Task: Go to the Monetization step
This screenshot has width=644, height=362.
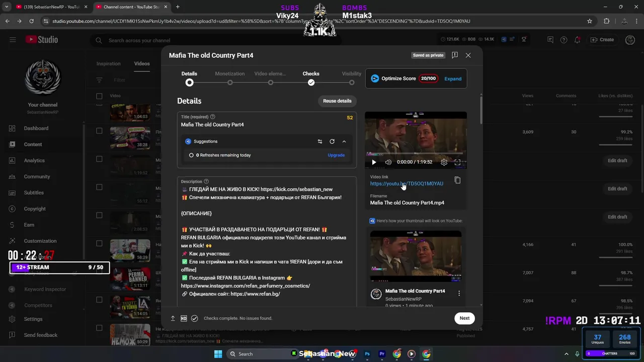Action: [230, 78]
